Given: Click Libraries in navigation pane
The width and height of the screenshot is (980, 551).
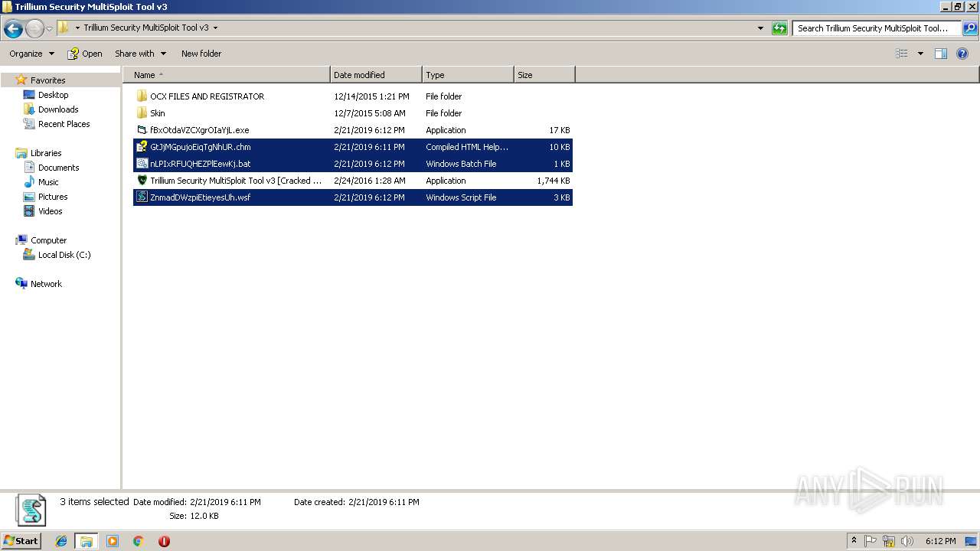Looking at the screenshot, I should (x=46, y=153).
